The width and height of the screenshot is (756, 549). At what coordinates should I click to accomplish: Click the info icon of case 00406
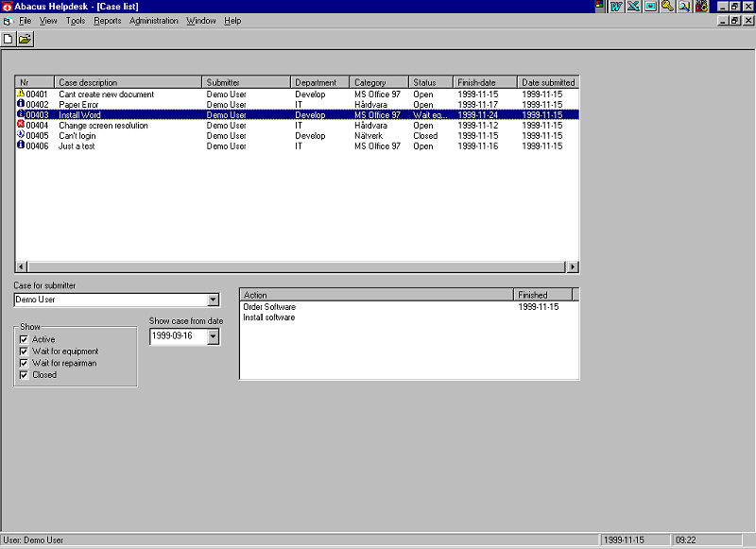click(21, 145)
